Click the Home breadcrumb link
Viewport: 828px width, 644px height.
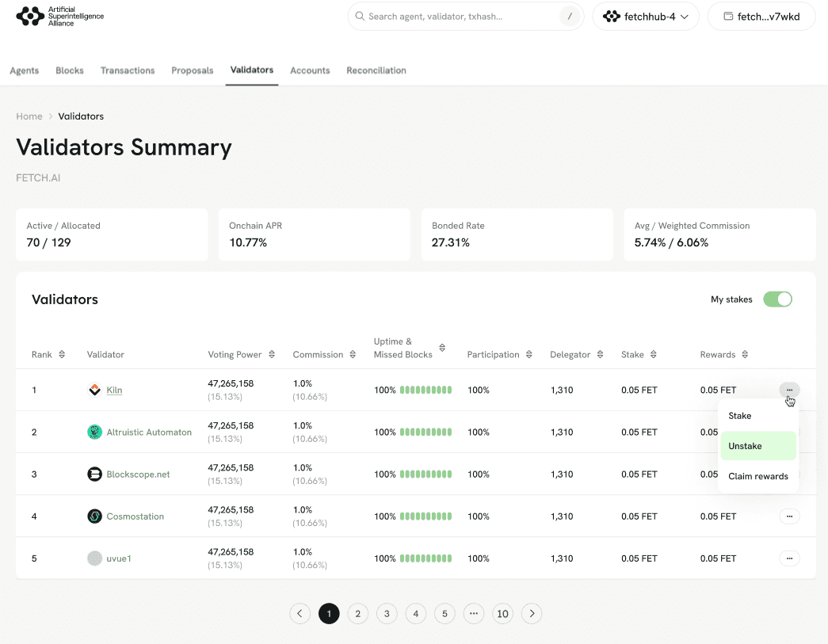29,116
